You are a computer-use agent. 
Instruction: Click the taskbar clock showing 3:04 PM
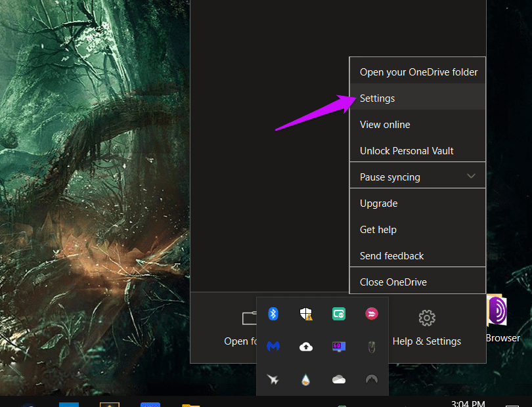pos(468,404)
